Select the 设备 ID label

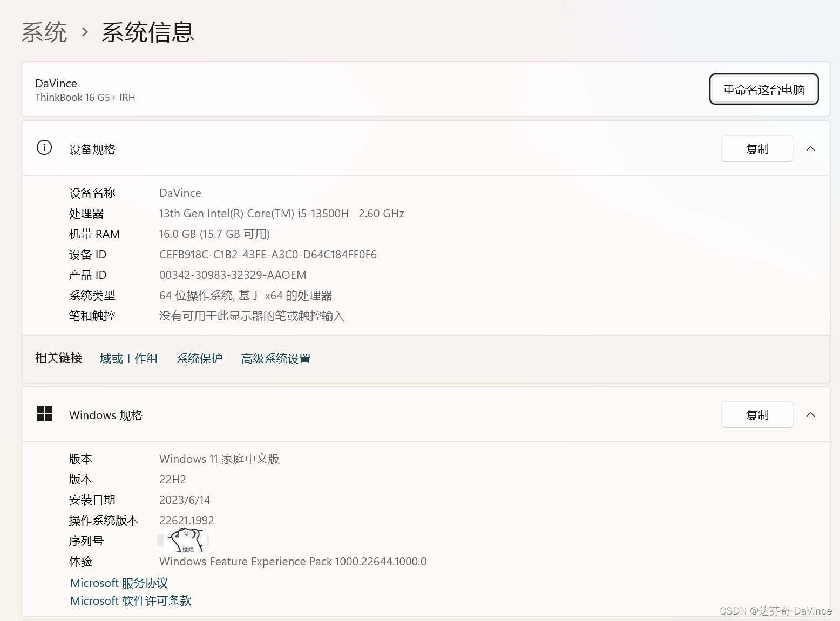(x=87, y=255)
